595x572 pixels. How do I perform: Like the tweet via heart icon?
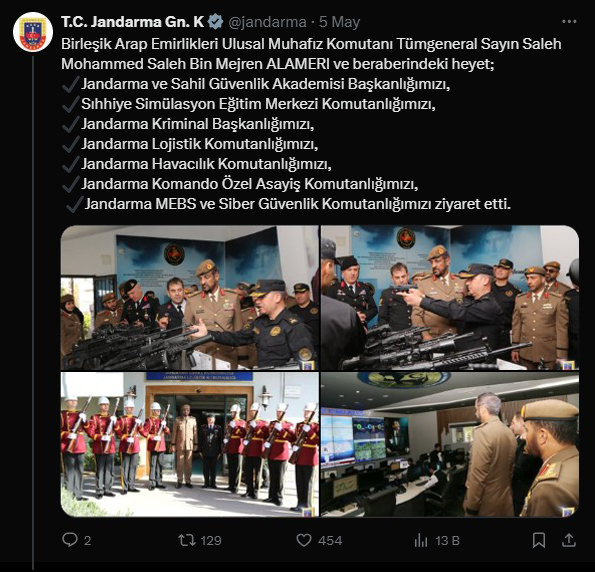click(304, 540)
